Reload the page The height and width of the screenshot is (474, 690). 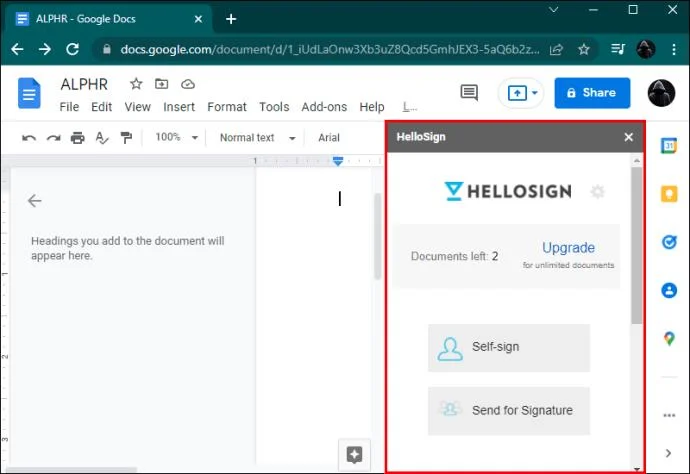tap(73, 49)
